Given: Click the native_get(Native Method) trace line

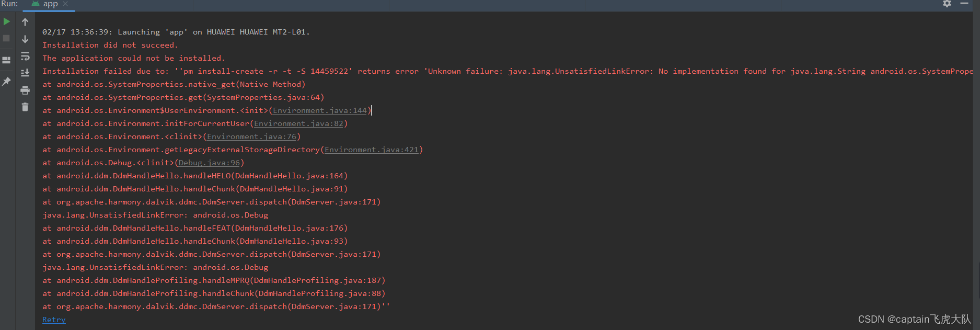Looking at the screenshot, I should coord(174,84).
